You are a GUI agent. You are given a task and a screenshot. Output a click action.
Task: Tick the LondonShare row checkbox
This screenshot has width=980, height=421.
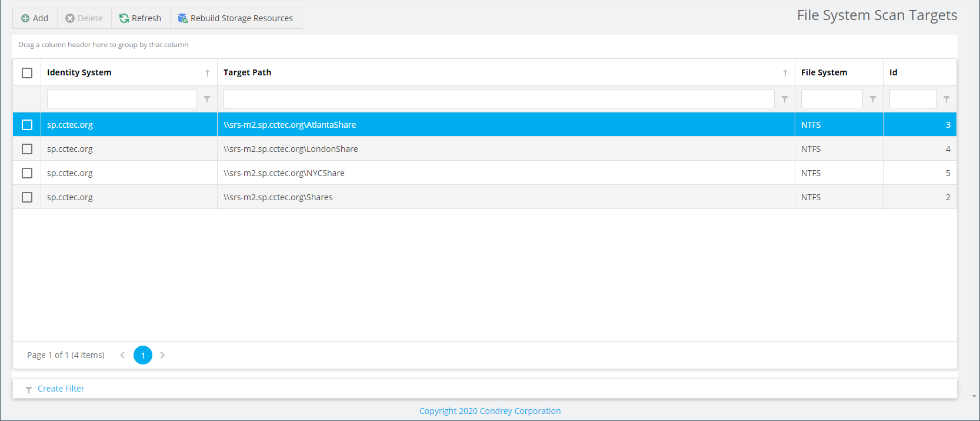(x=27, y=149)
